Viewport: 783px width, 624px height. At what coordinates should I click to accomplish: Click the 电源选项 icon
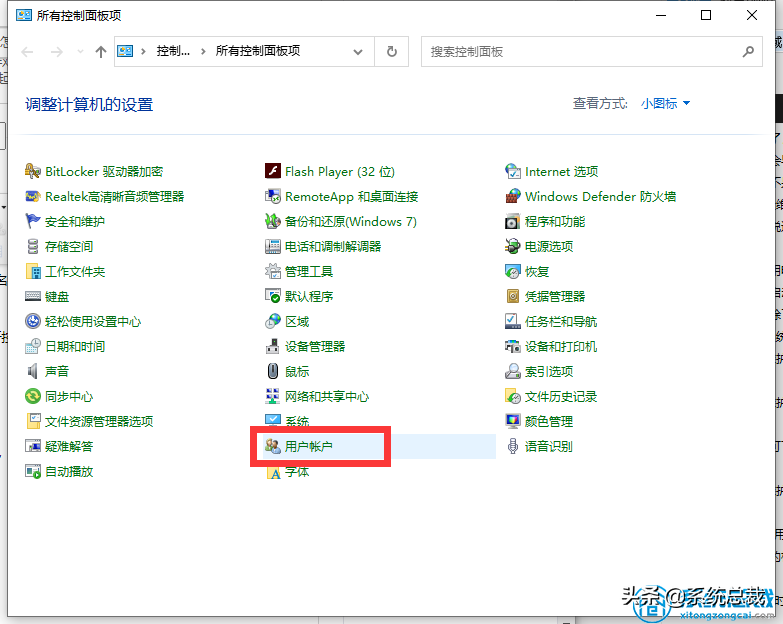coord(513,246)
